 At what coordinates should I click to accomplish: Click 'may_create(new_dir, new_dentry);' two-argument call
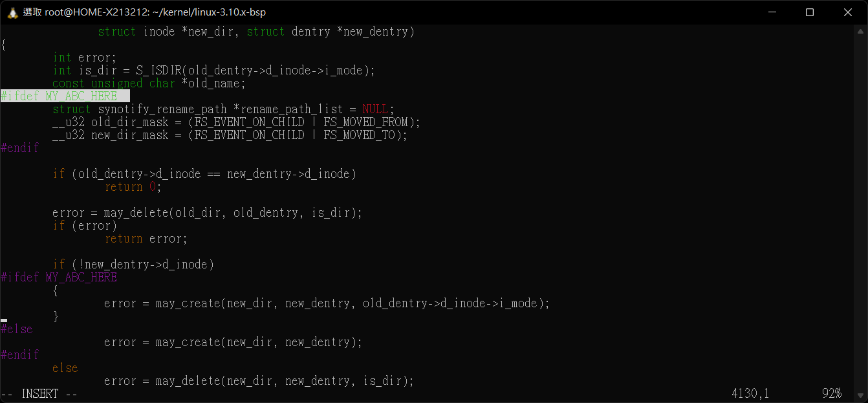(x=259, y=342)
